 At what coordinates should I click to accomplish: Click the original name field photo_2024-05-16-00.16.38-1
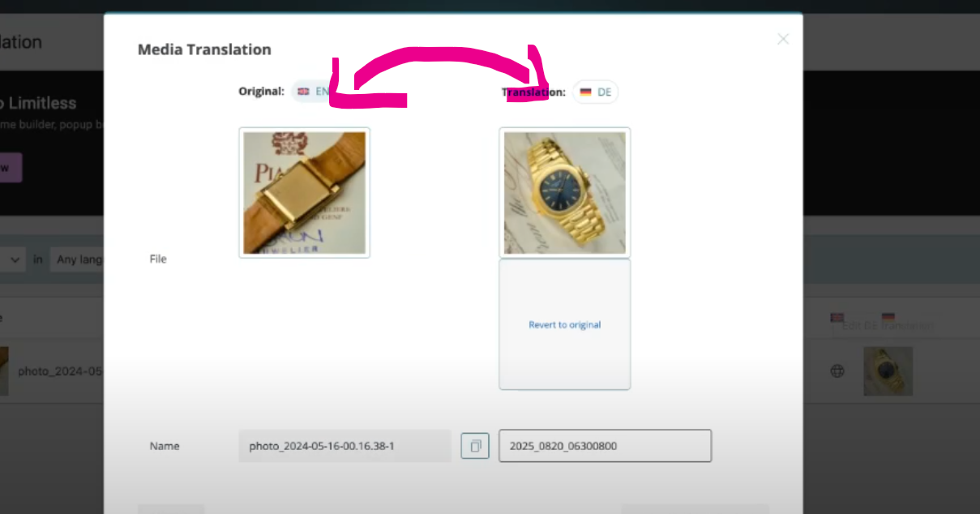point(345,446)
